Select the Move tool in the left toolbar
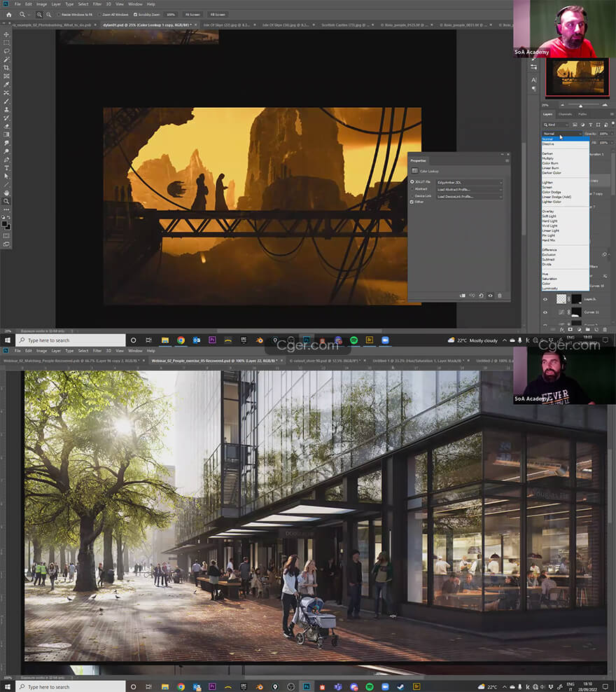616x692 pixels. click(x=6, y=34)
